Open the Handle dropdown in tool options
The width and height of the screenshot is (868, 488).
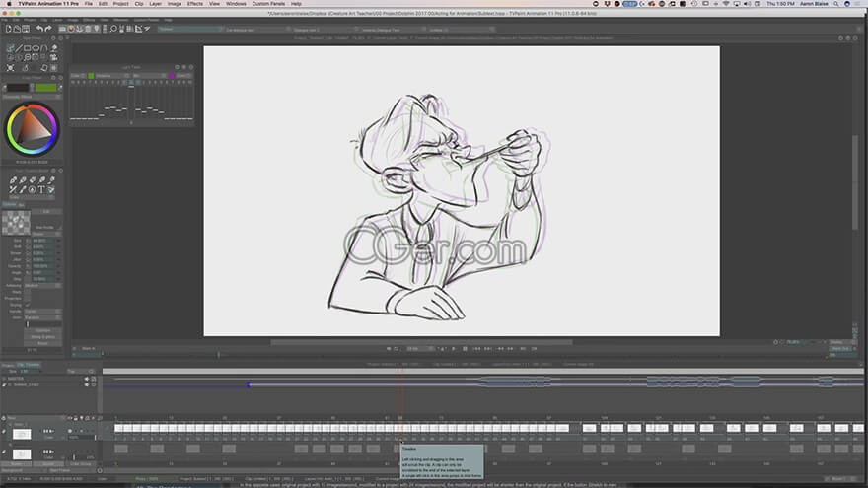(42, 312)
